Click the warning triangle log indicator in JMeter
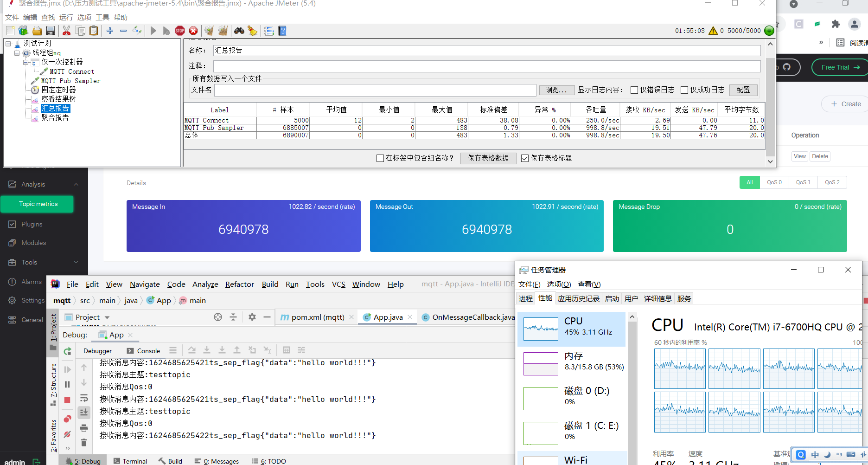Screen dimensions: 868x465 point(713,31)
